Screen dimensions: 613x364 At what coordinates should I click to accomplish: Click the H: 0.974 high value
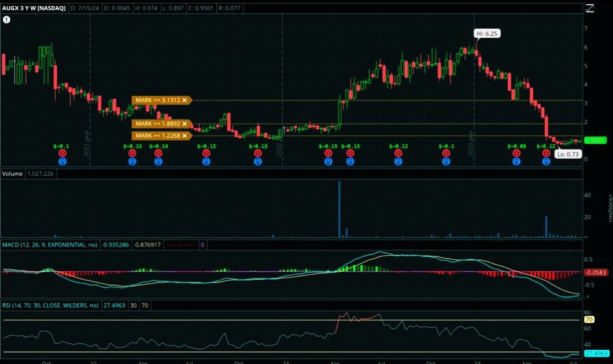(x=146, y=8)
